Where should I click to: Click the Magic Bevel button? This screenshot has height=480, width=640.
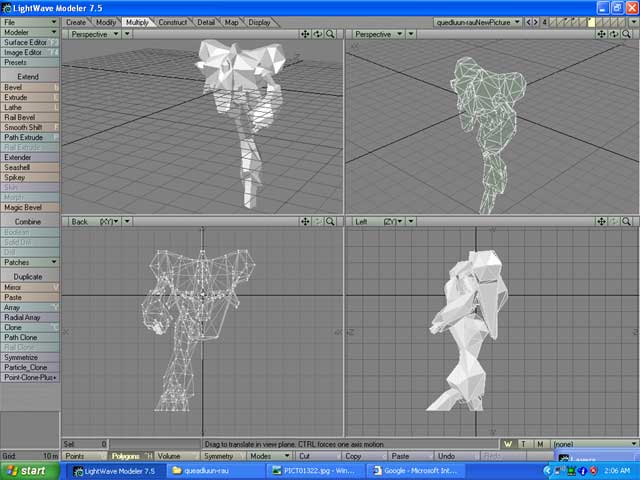[x=30, y=207]
